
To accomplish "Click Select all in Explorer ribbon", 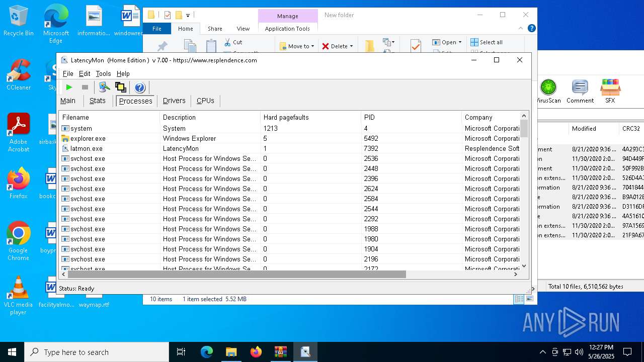I will point(487,42).
